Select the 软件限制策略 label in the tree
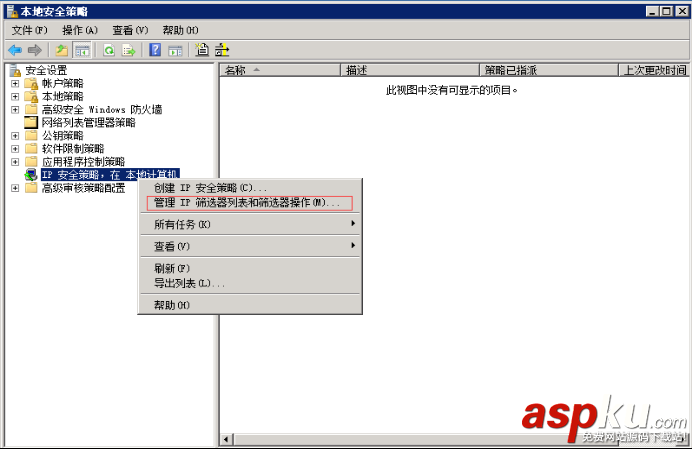692x449 pixels. point(73,149)
